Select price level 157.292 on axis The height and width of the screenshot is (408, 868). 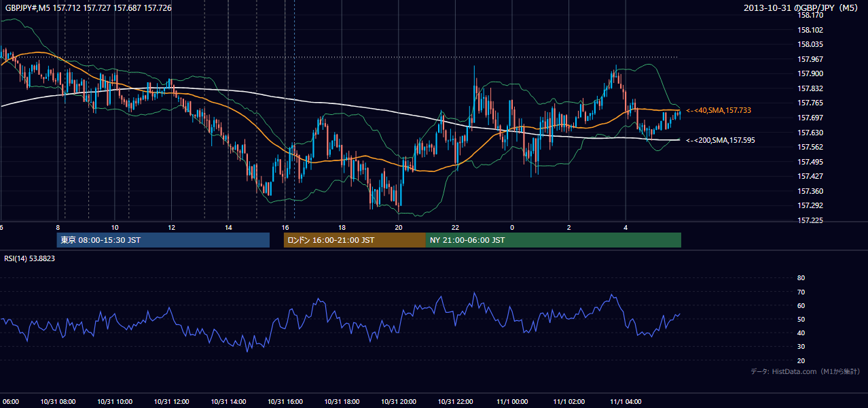point(810,205)
